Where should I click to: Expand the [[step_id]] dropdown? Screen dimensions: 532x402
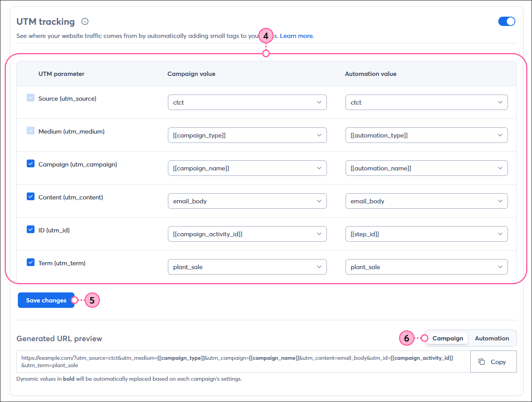point(426,234)
